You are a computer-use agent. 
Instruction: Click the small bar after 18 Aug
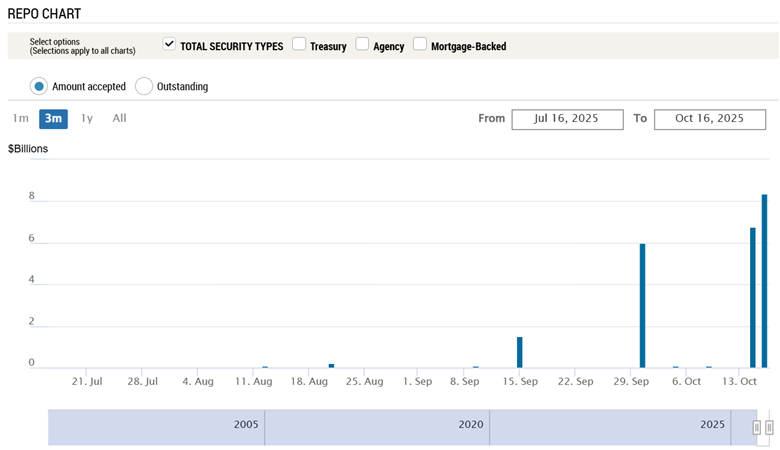click(331, 366)
